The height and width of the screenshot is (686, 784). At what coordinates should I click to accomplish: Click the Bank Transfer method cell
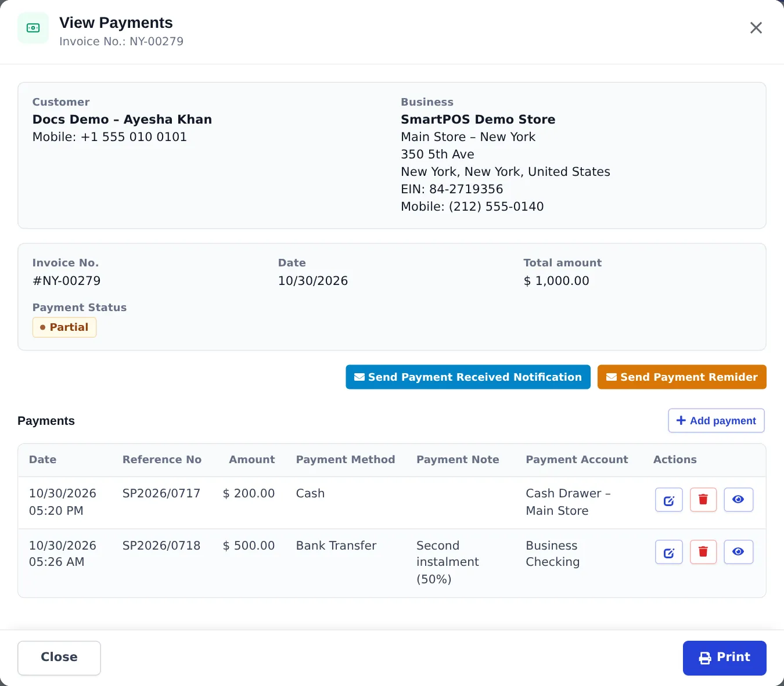point(336,546)
